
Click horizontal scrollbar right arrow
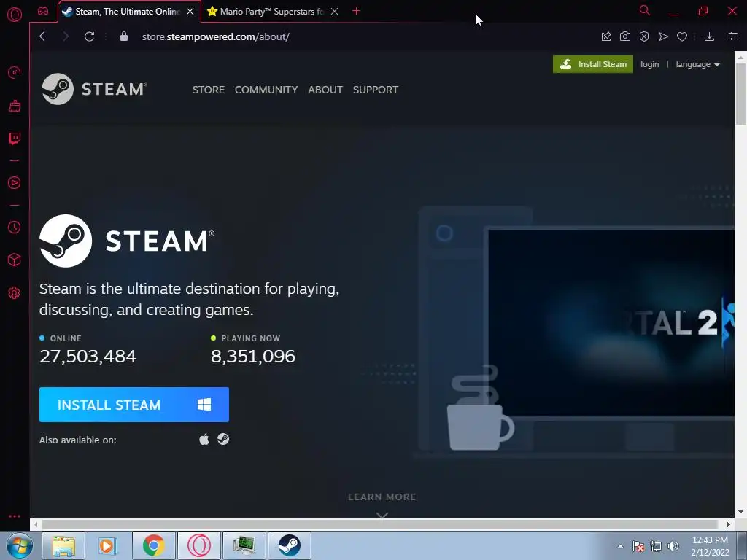(x=729, y=524)
